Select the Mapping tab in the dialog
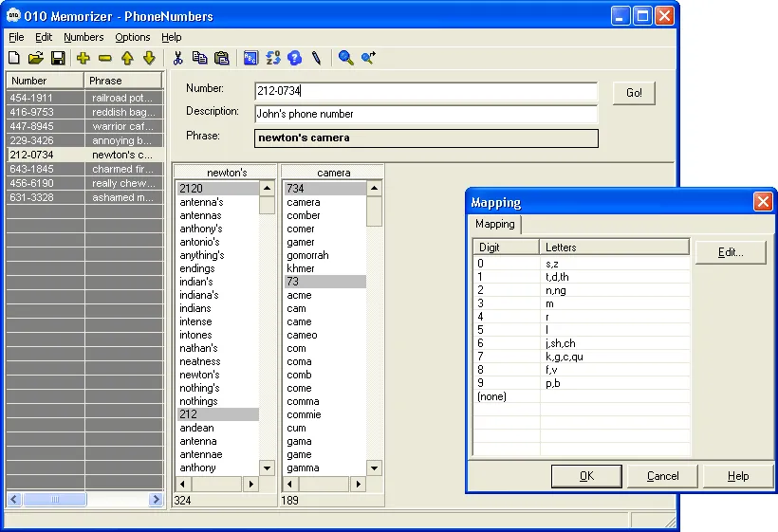This screenshot has height=532, width=778. [x=494, y=225]
